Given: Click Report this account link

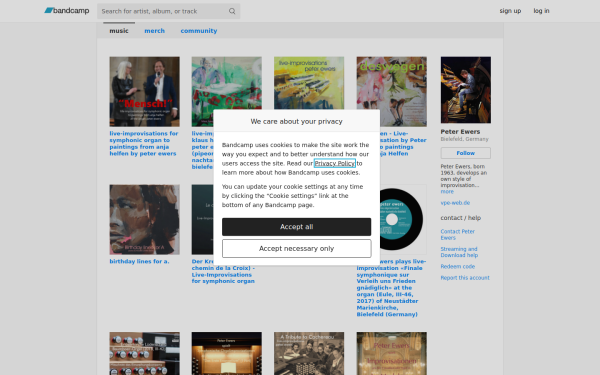Looking at the screenshot, I should tap(465, 278).
